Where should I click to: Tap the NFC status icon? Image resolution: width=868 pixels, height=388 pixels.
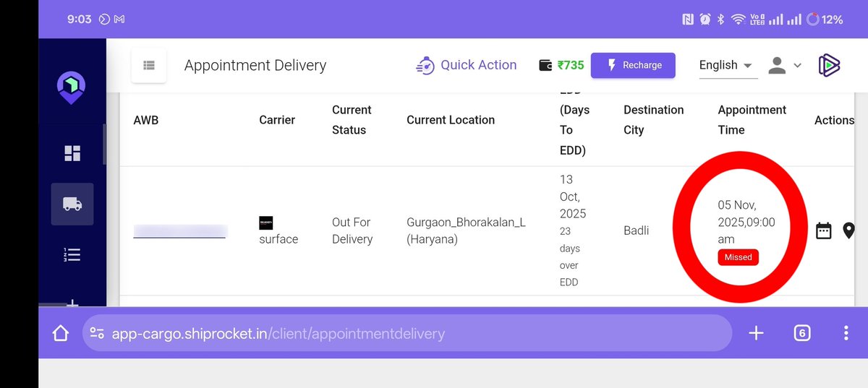688,20
